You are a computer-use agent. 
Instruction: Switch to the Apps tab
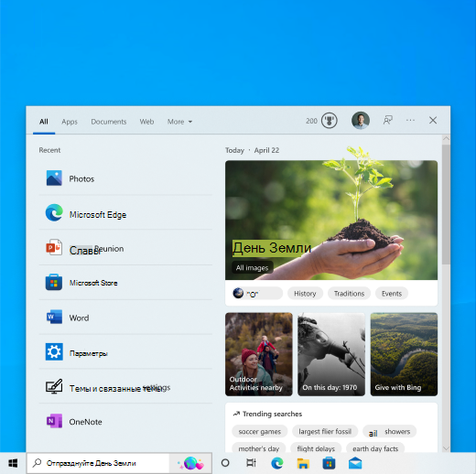(70, 122)
